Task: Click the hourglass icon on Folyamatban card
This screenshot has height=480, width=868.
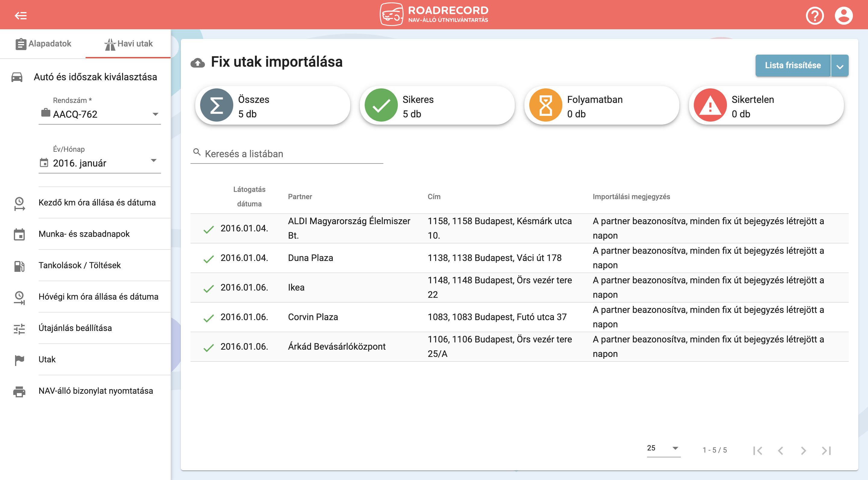Action: click(x=546, y=105)
